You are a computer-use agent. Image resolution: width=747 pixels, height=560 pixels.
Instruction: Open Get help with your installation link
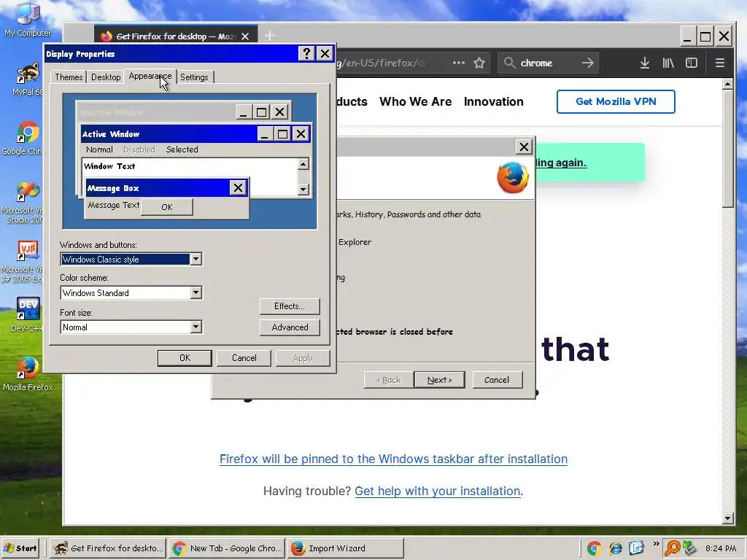coord(438,491)
